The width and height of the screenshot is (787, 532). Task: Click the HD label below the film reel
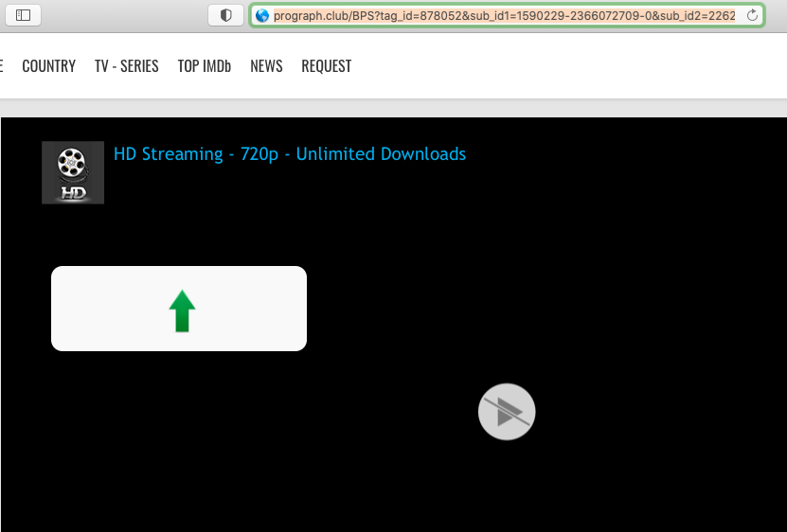[73, 193]
